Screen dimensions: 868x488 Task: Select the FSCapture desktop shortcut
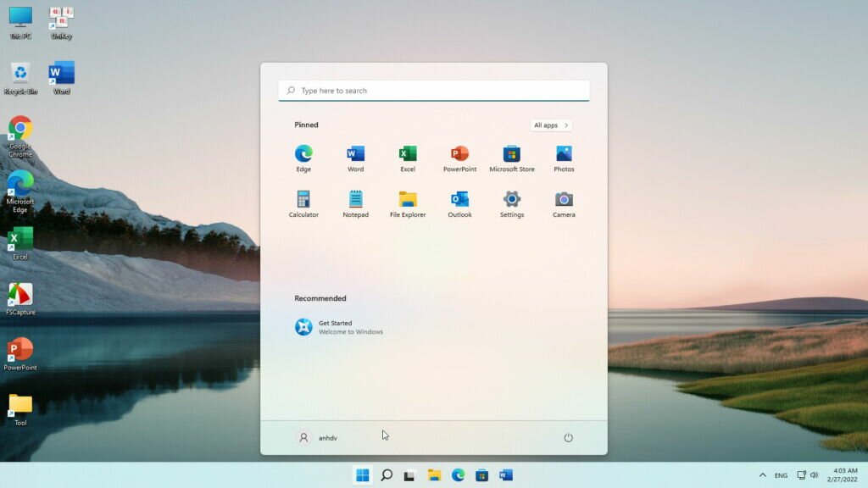point(20,299)
